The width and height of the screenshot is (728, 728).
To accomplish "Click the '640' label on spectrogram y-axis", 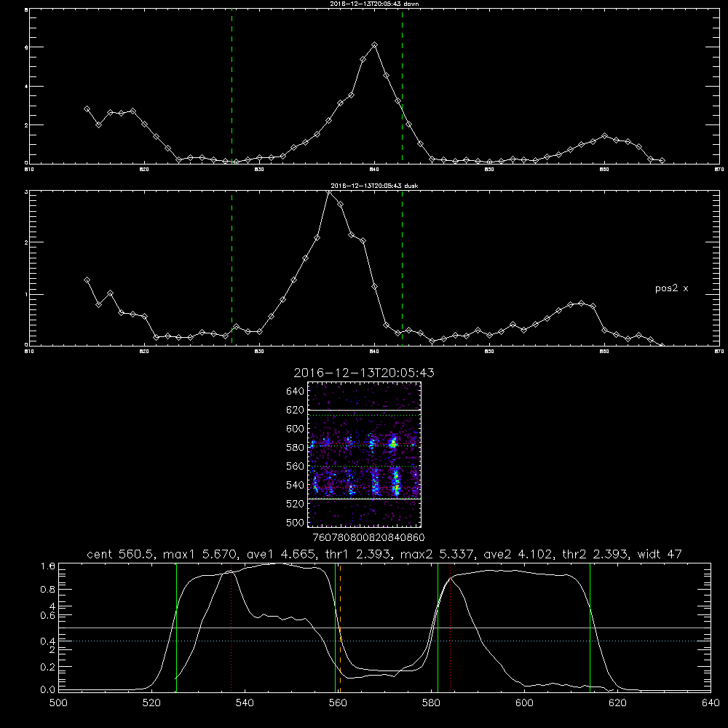I will (x=295, y=392).
